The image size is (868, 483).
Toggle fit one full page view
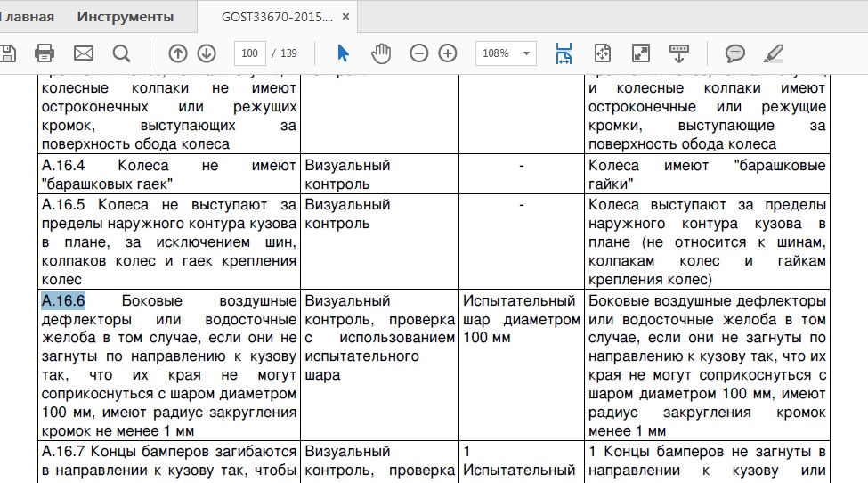pos(603,53)
